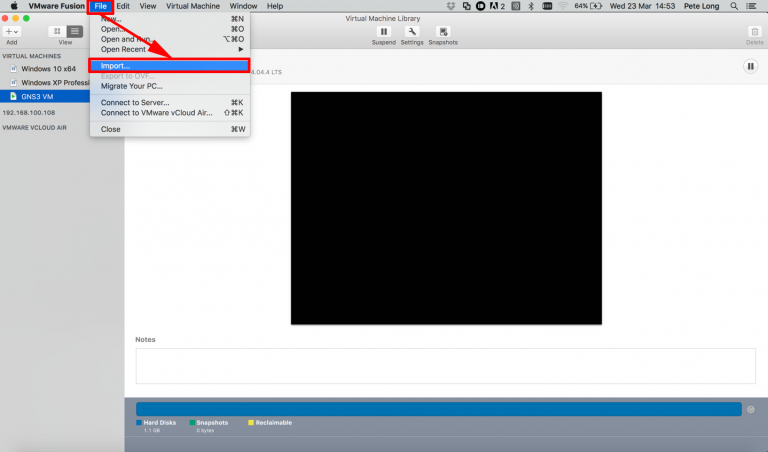This screenshot has width=768, height=452.
Task: Click the blue disk usage bar
Action: coord(438,409)
